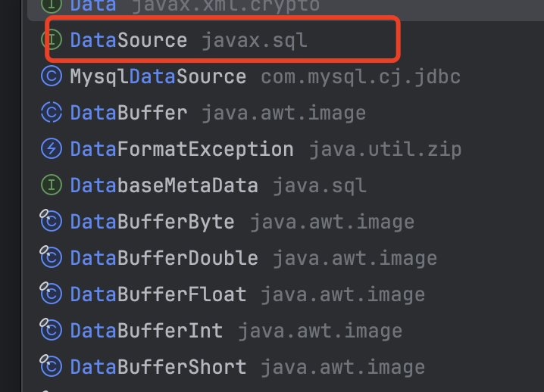Click the abstract class icon beside plain DataBuffer
Image resolution: width=544 pixels, height=392 pixels.
click(x=52, y=113)
